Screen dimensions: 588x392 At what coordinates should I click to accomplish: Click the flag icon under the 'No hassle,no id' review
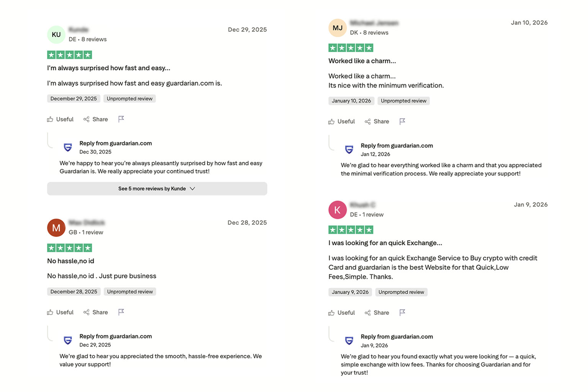[x=121, y=312]
